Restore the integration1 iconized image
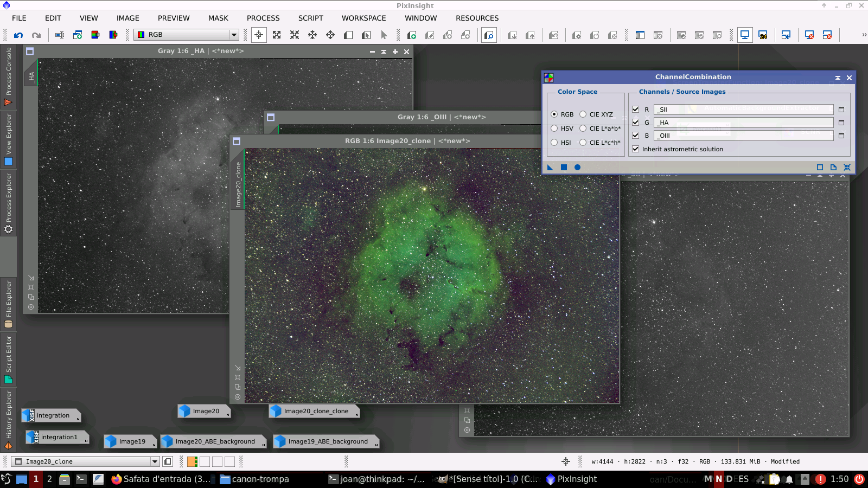The width and height of the screenshot is (868, 488). coord(59,437)
